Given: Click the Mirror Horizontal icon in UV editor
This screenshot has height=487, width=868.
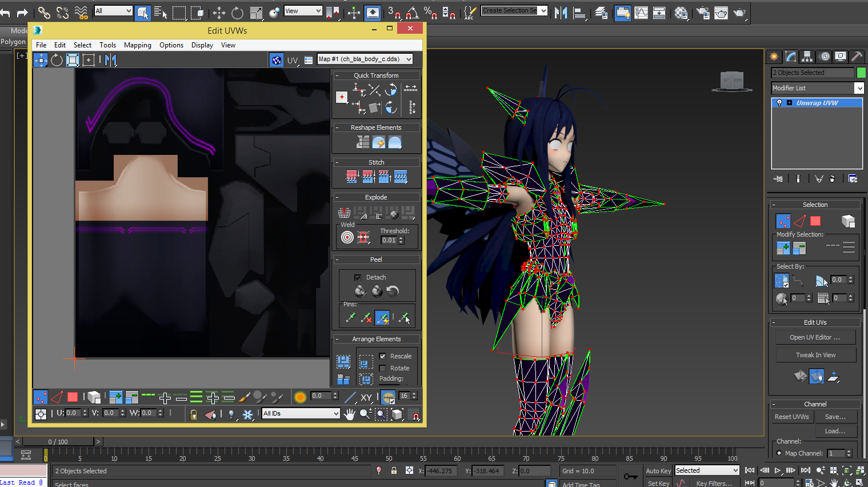Looking at the screenshot, I should pyautogui.click(x=111, y=60).
